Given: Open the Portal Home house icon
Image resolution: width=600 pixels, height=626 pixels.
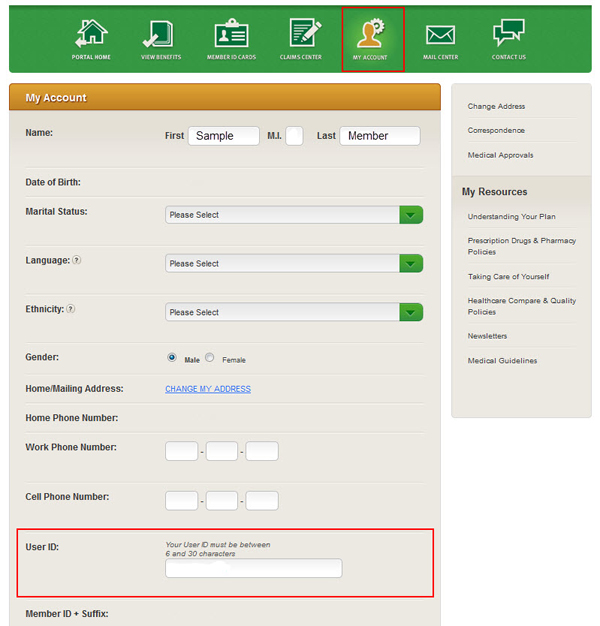Looking at the screenshot, I should click(91, 34).
